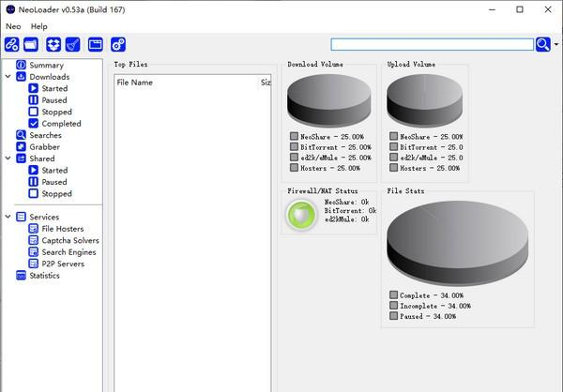The width and height of the screenshot is (563, 392).
Task: Select File Hosters under Services
Action: (x=63, y=229)
